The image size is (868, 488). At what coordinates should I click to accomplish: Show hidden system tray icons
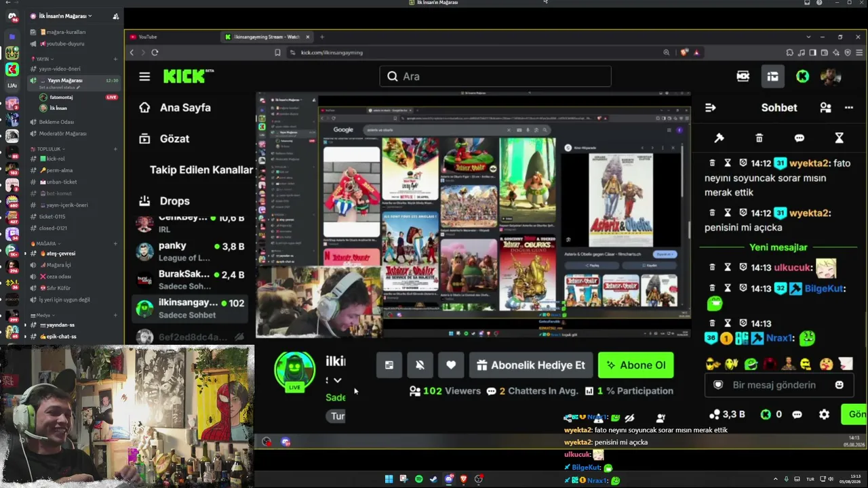pyautogui.click(x=776, y=479)
